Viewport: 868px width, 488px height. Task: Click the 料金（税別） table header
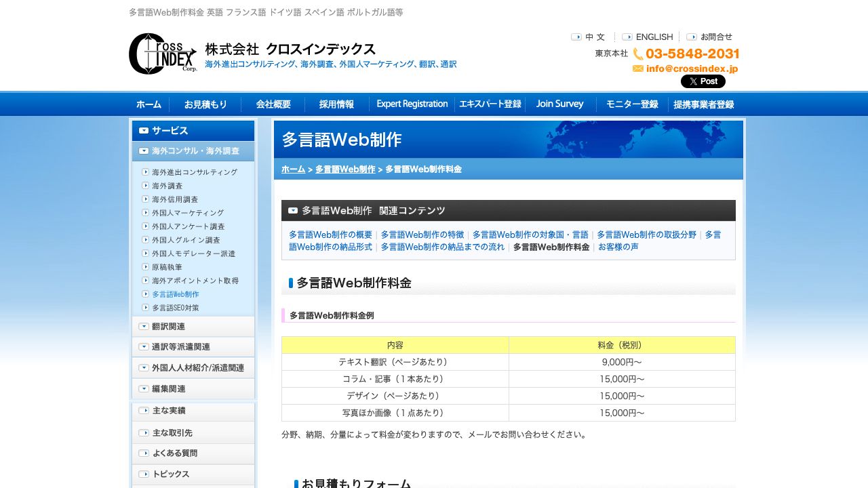(622, 345)
